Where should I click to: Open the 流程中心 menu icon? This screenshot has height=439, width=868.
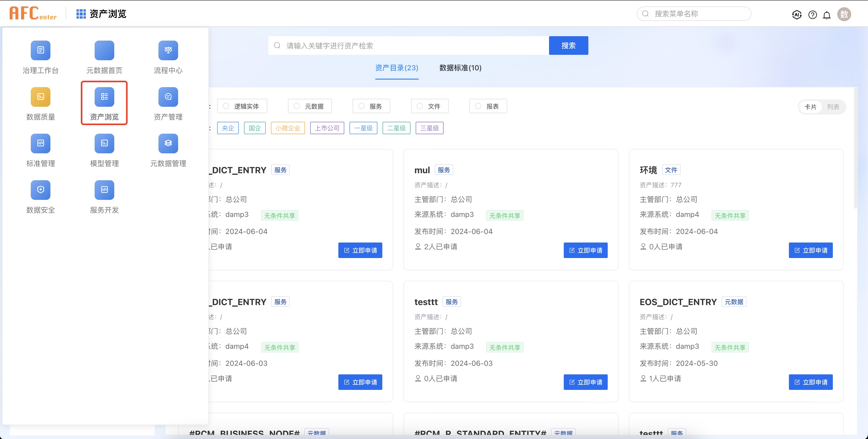[168, 50]
